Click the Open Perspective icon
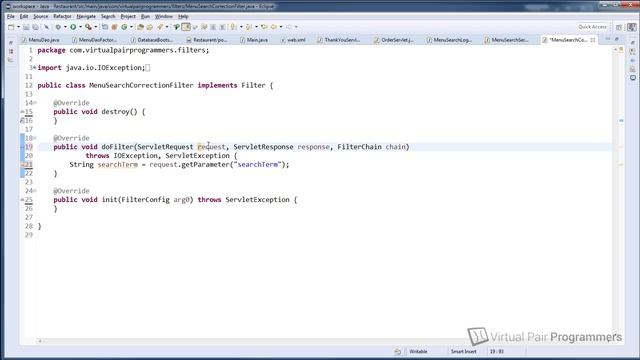640x360 pixels. 619,27
